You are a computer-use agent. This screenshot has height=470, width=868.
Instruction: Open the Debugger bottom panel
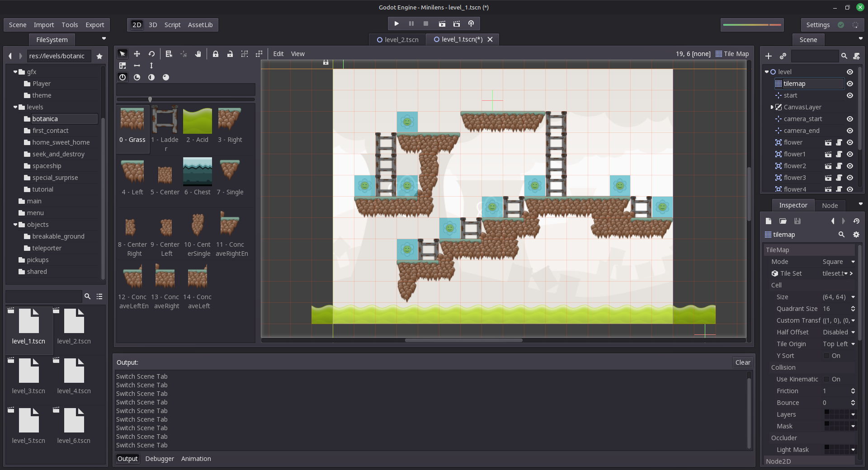coord(160,459)
